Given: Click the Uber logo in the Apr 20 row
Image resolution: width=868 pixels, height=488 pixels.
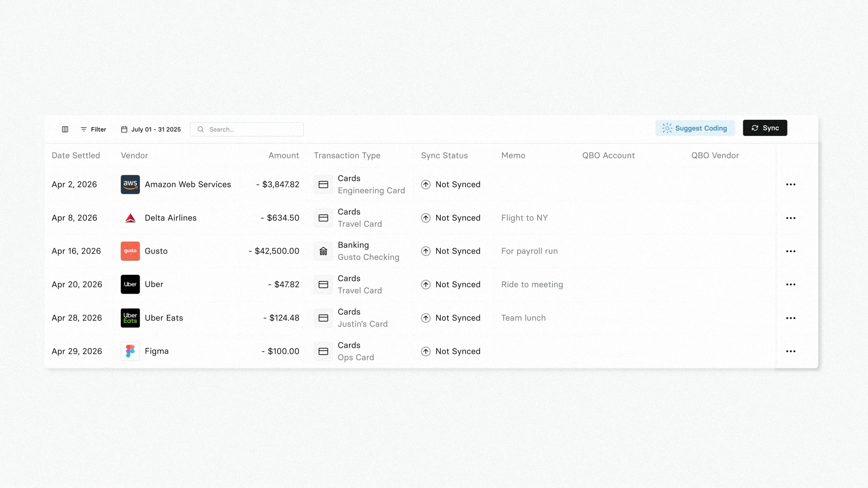Looking at the screenshot, I should 130,284.
